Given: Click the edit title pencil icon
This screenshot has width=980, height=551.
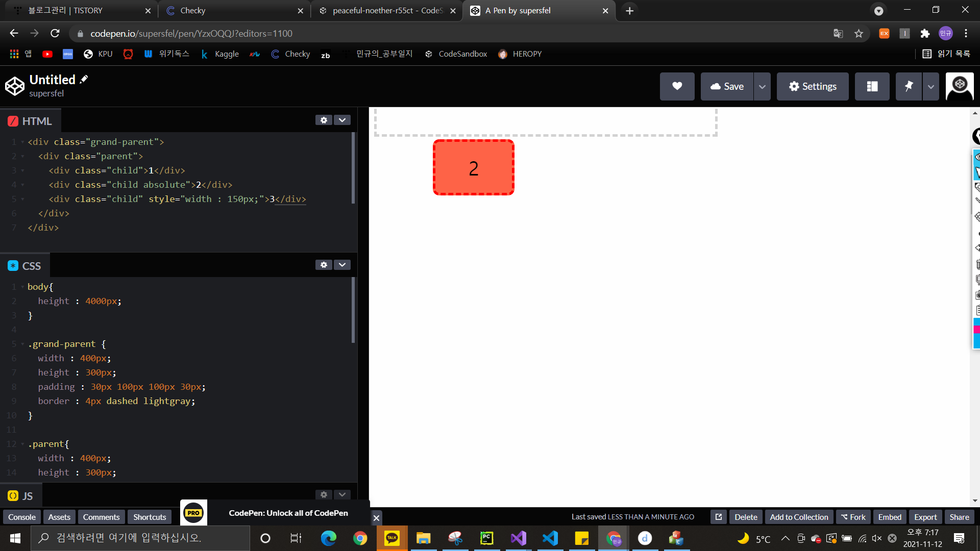Looking at the screenshot, I should (x=84, y=79).
